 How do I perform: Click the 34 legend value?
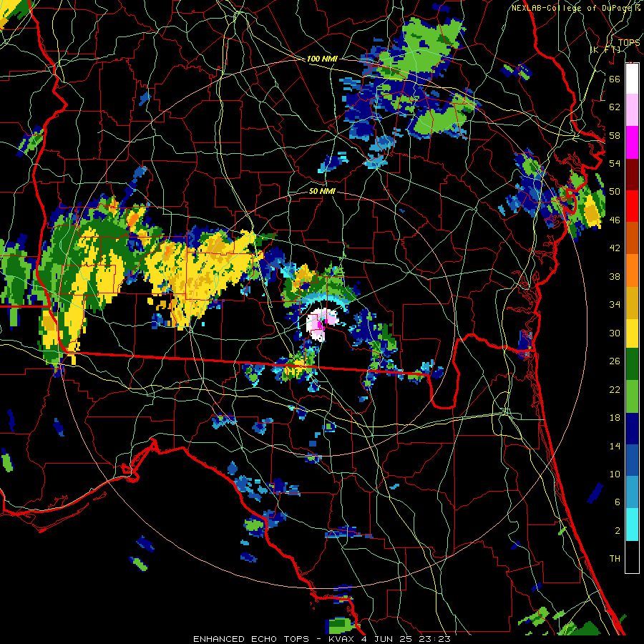[615, 305]
